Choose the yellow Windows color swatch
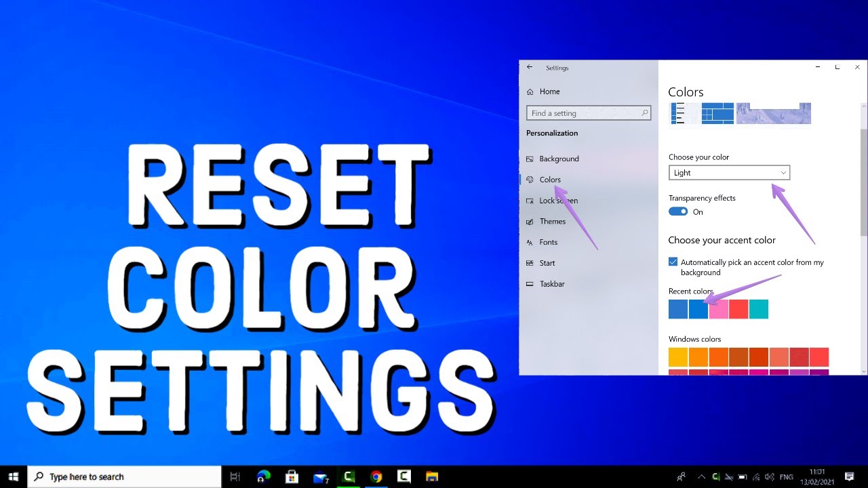 click(x=678, y=357)
